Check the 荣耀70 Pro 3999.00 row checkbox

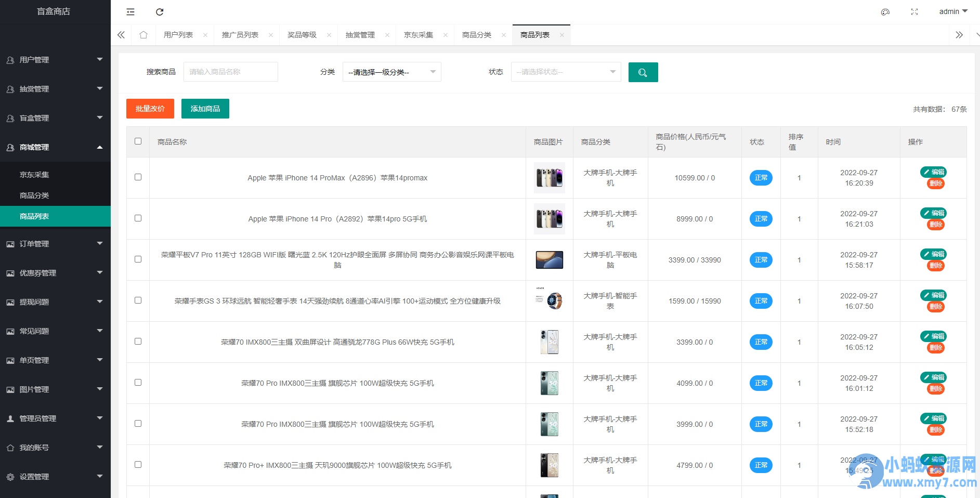pos(138,424)
